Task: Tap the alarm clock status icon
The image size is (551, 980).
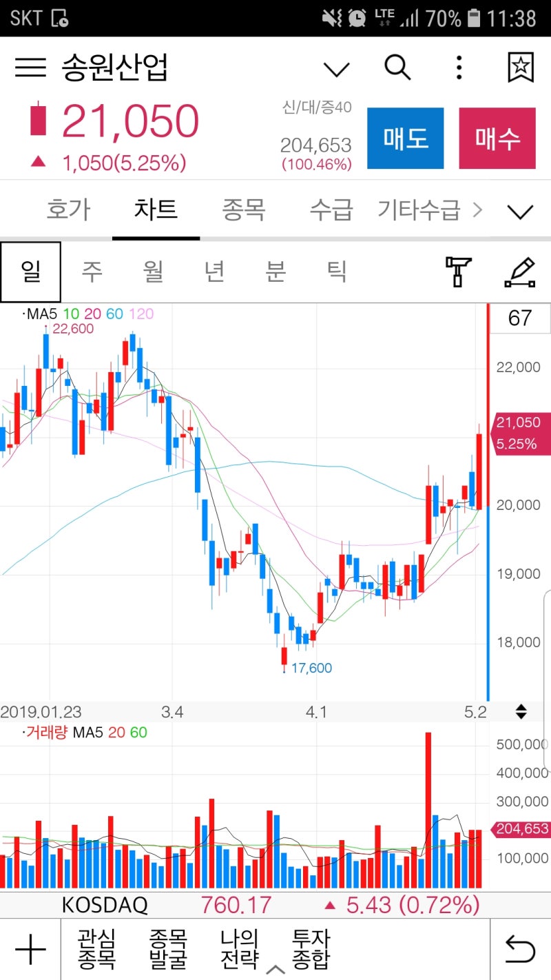Action: click(x=357, y=18)
